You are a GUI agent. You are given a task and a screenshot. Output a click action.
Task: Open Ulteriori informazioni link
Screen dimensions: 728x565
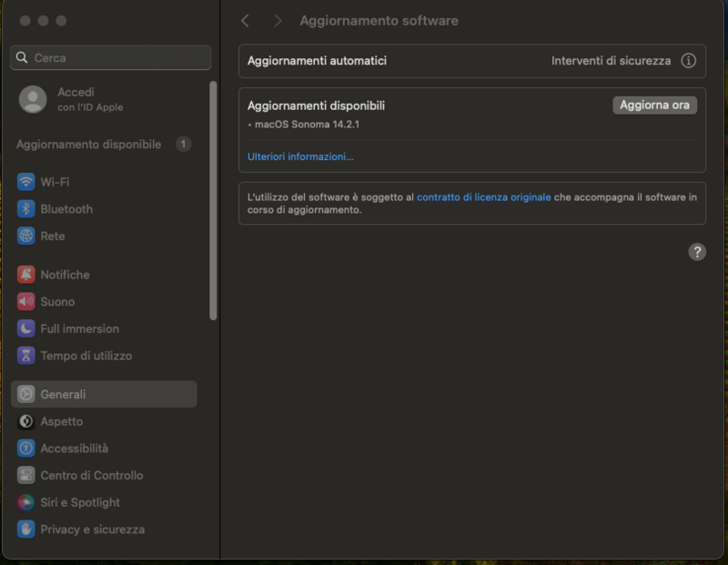tap(300, 156)
